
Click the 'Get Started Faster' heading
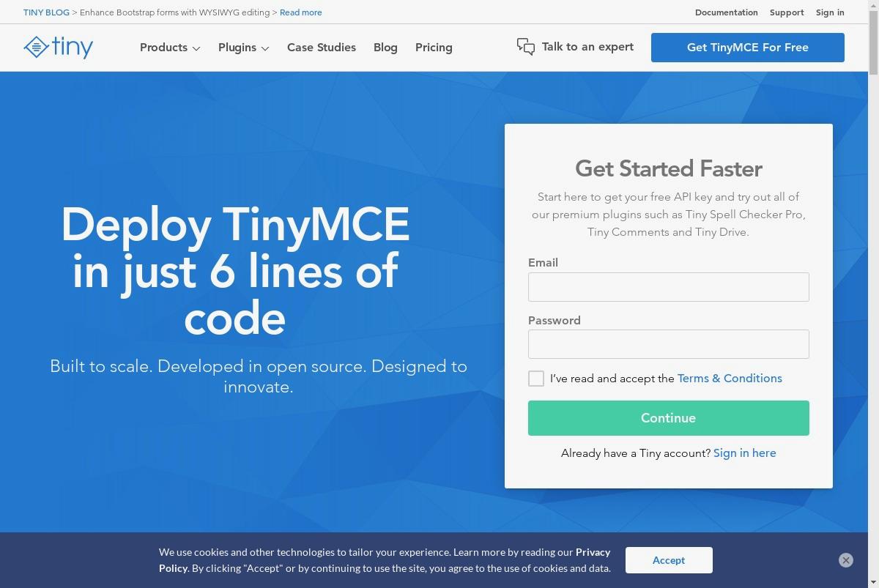pyautogui.click(x=669, y=168)
